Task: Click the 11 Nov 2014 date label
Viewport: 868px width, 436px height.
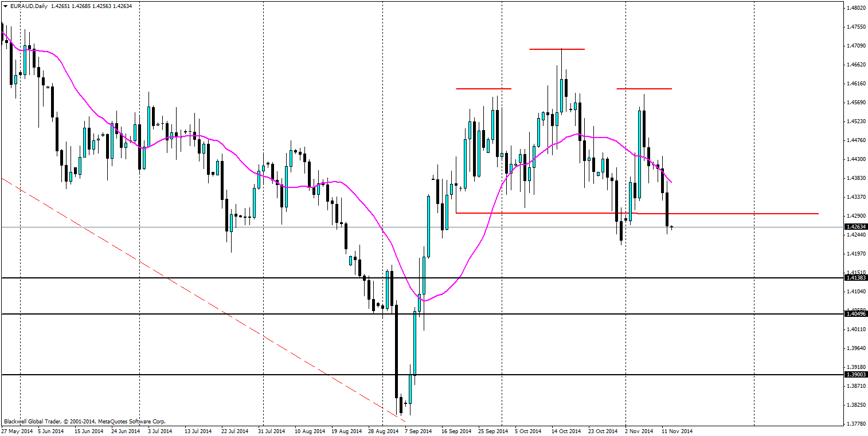Action: [x=677, y=431]
